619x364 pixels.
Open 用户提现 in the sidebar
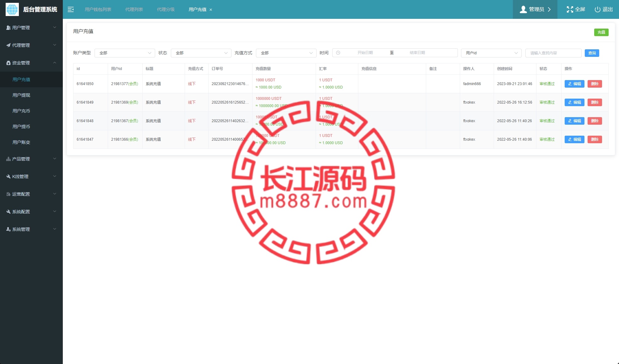[x=31, y=95]
